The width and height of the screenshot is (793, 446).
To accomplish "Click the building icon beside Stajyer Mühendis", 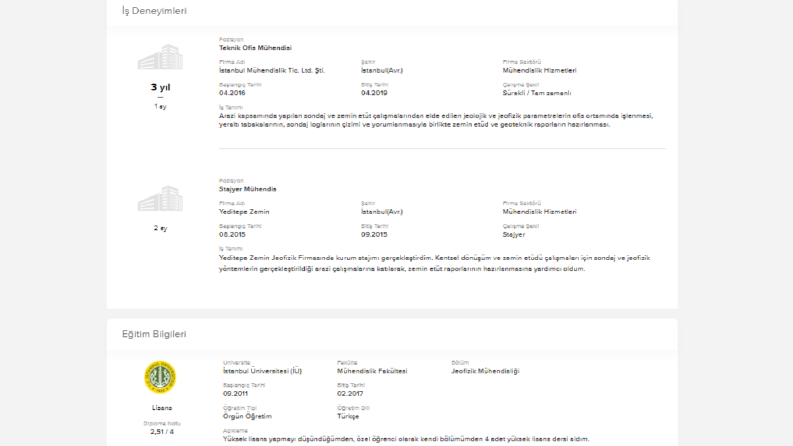I will (x=160, y=198).
